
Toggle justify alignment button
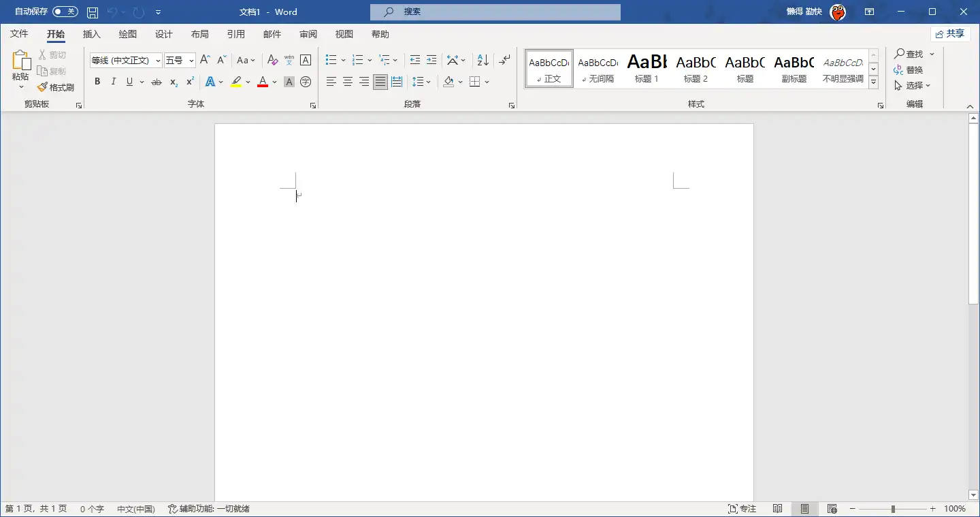[380, 82]
